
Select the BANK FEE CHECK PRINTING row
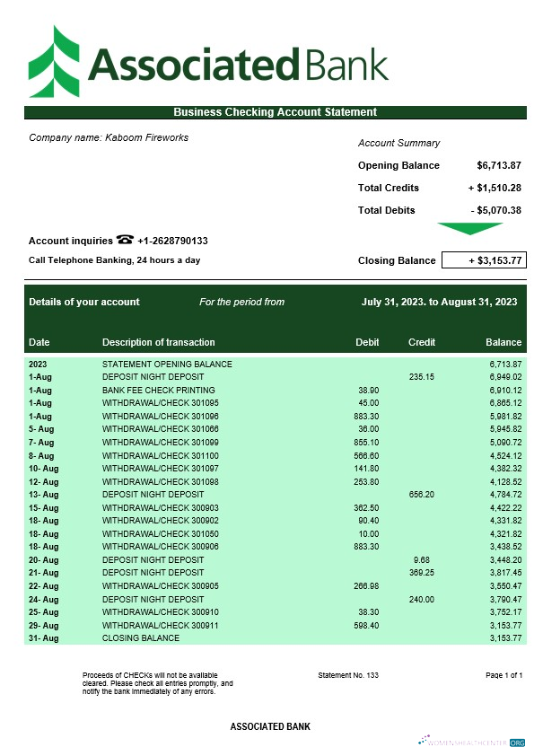pyautogui.click(x=276, y=390)
